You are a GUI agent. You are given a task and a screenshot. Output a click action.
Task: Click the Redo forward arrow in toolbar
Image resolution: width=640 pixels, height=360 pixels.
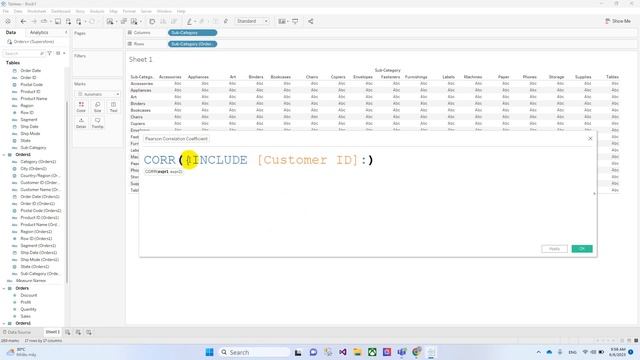coord(34,21)
